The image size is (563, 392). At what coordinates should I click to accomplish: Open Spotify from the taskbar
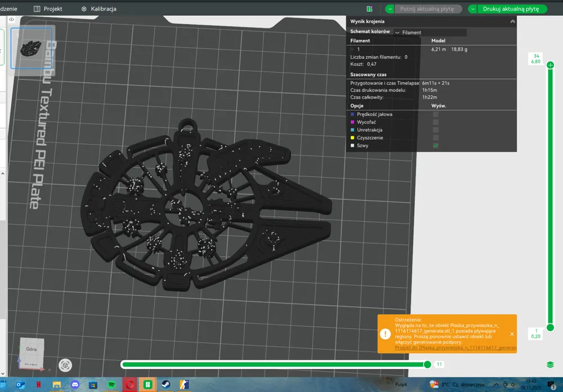coord(111,385)
